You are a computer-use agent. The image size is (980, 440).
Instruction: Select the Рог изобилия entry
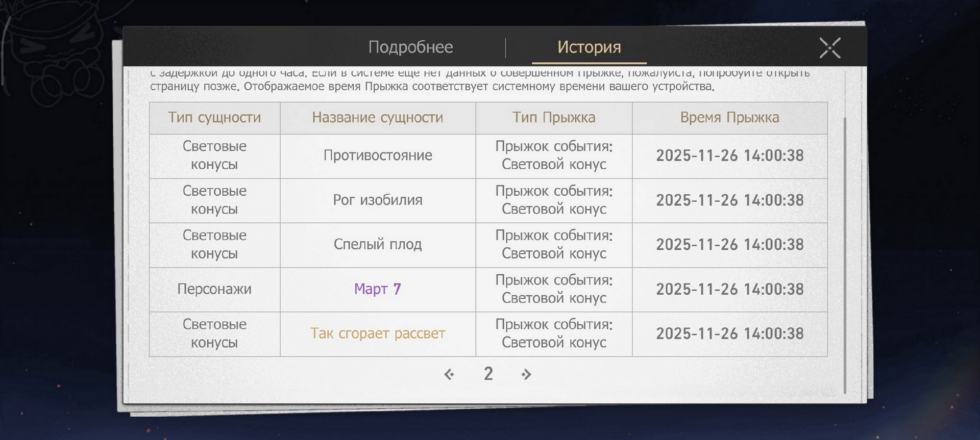[378, 200]
